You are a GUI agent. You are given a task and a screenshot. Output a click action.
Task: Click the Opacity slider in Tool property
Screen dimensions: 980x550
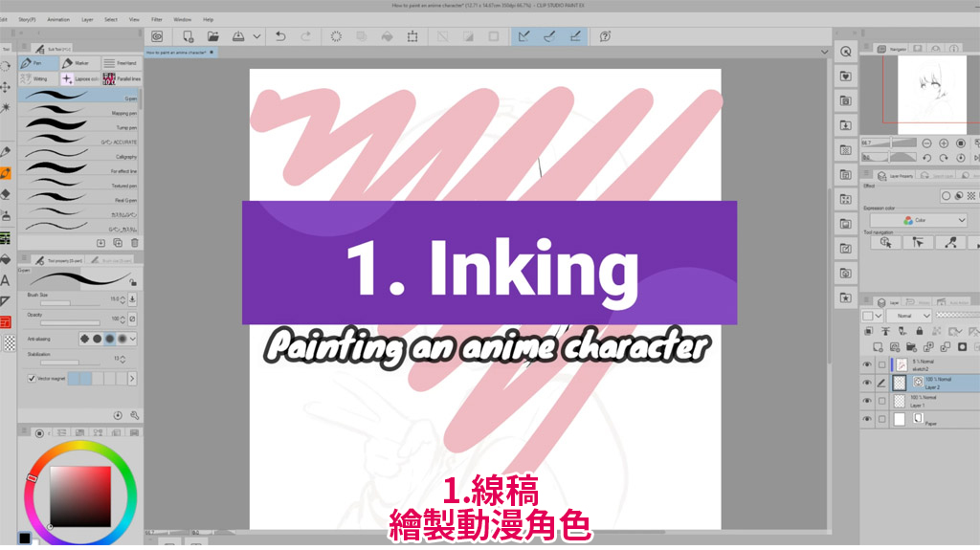[x=70, y=323]
